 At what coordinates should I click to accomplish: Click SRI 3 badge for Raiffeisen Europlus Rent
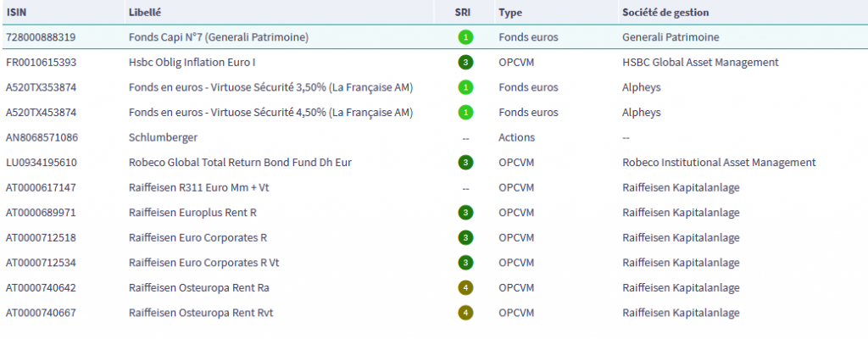pyautogui.click(x=465, y=213)
